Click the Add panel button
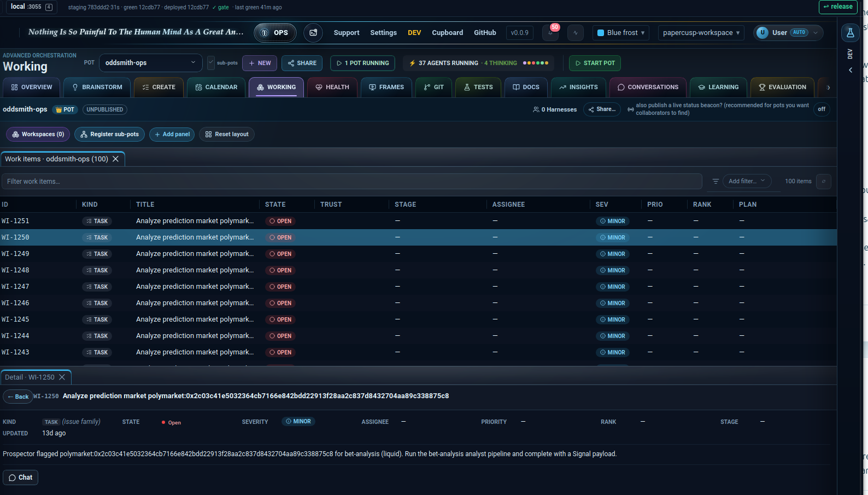 (172, 135)
